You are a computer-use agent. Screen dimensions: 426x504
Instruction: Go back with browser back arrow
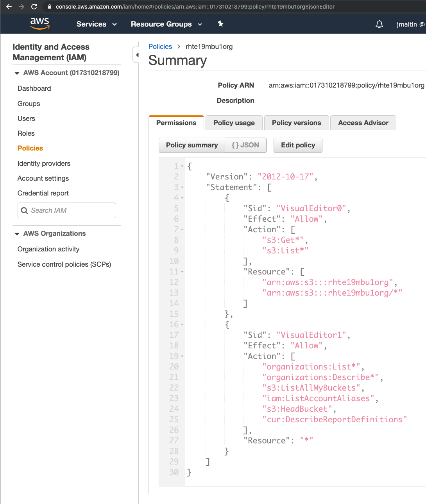pos(9,7)
